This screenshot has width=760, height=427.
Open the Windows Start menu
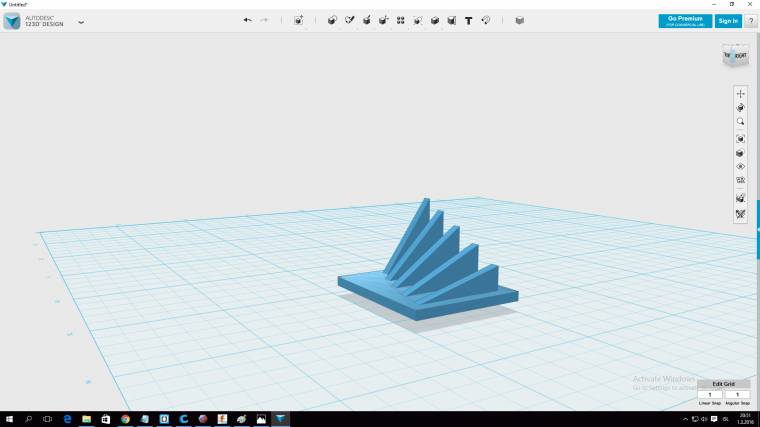pos(9,419)
